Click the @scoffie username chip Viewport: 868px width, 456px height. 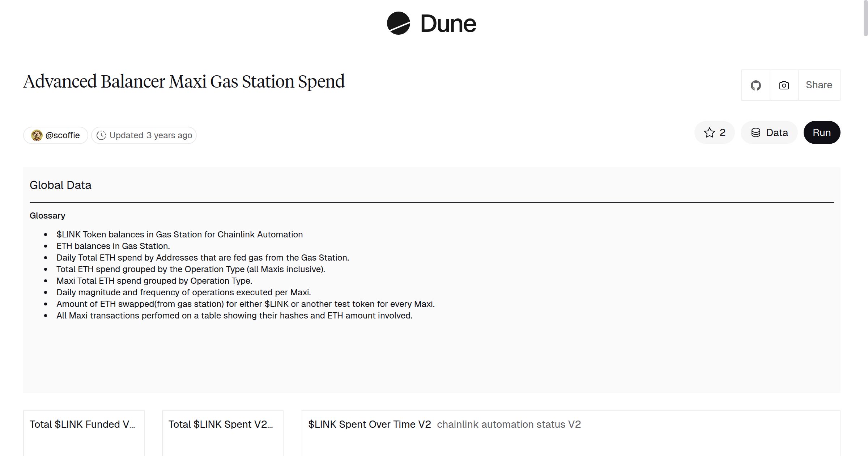(56, 135)
